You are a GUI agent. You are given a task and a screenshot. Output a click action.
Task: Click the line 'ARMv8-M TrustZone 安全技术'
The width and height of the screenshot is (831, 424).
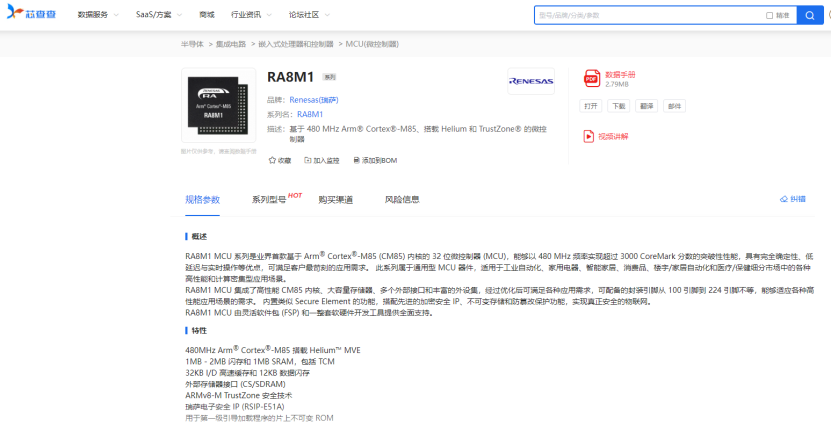[238, 395]
